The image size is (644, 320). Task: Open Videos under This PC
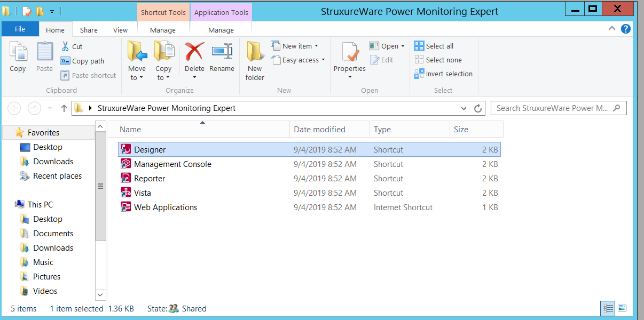coord(45,291)
